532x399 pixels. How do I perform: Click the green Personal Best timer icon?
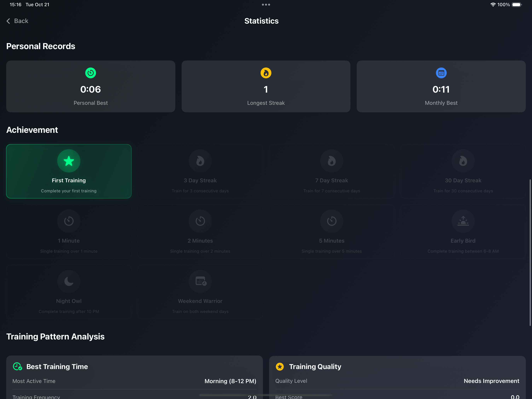[x=91, y=73]
